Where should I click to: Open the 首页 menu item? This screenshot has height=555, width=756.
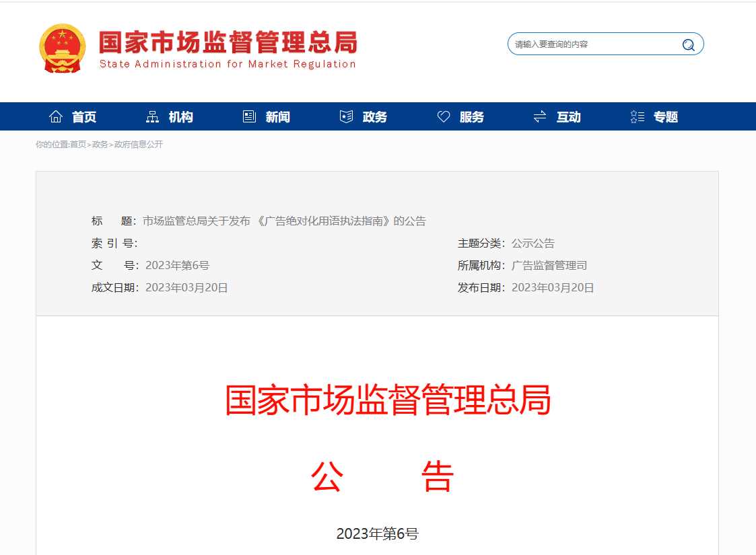point(84,117)
